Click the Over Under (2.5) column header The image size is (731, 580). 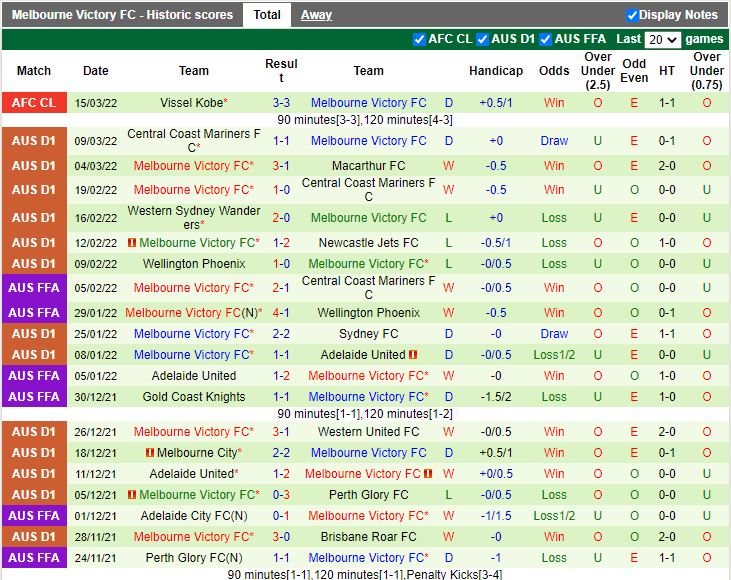pos(598,70)
